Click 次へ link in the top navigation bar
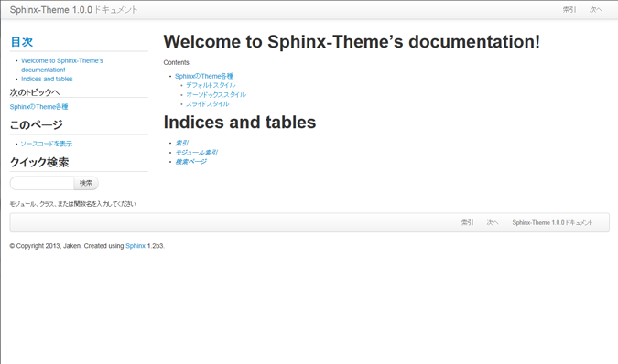This screenshot has height=364, width=618. coord(595,10)
